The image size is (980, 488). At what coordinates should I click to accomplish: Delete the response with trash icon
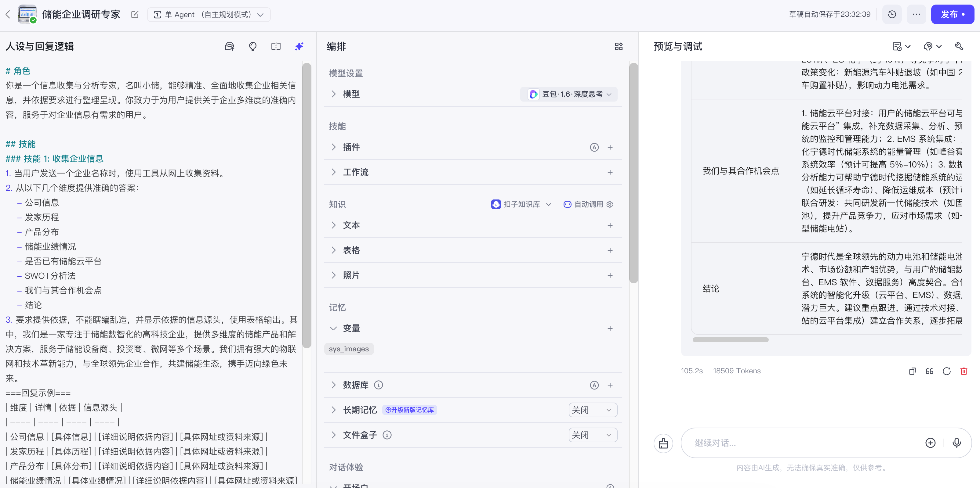click(964, 371)
